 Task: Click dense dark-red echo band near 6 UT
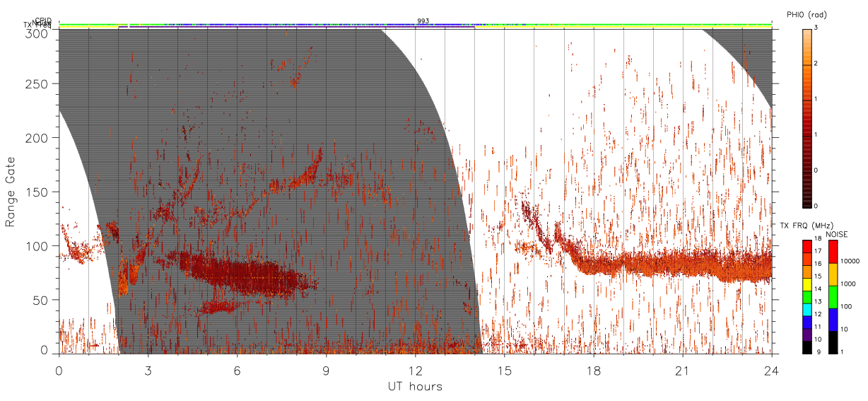244,274
